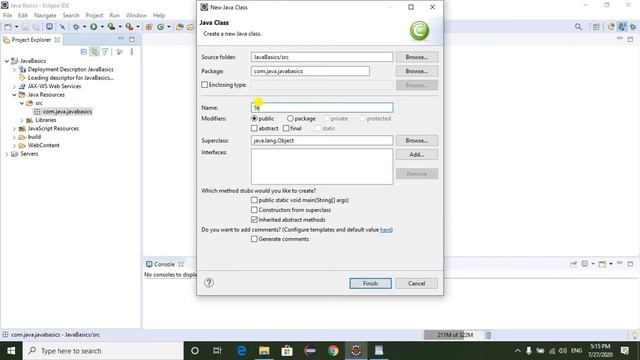Image resolution: width=640 pixels, height=360 pixels.
Task: Switch to the highlighted Java perspective icon
Action: click(621, 27)
